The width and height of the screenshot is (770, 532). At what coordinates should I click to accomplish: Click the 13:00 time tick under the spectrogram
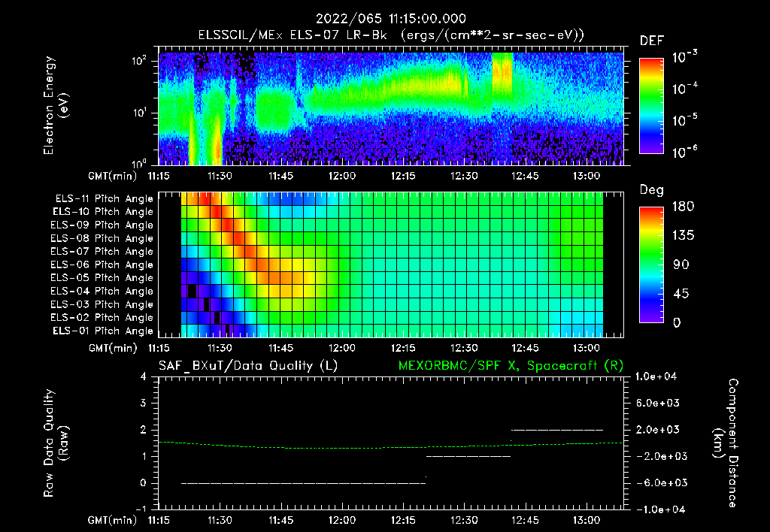tap(587, 176)
